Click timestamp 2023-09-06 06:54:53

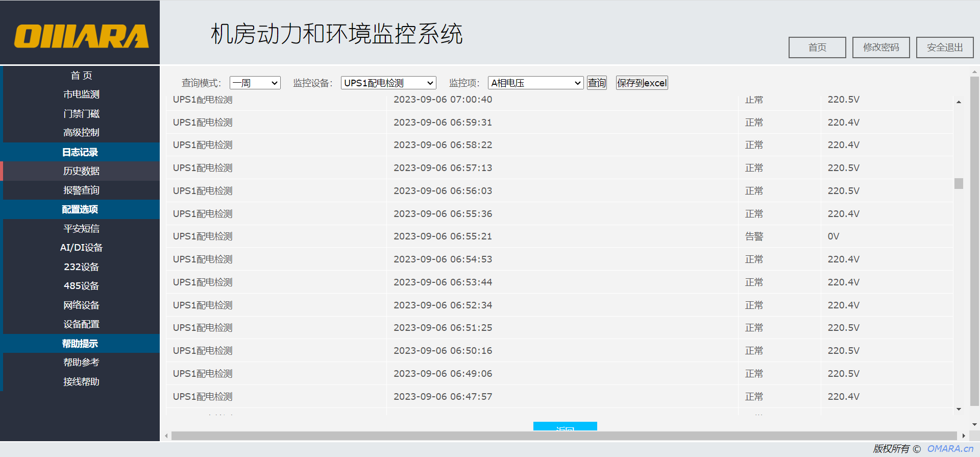point(443,259)
